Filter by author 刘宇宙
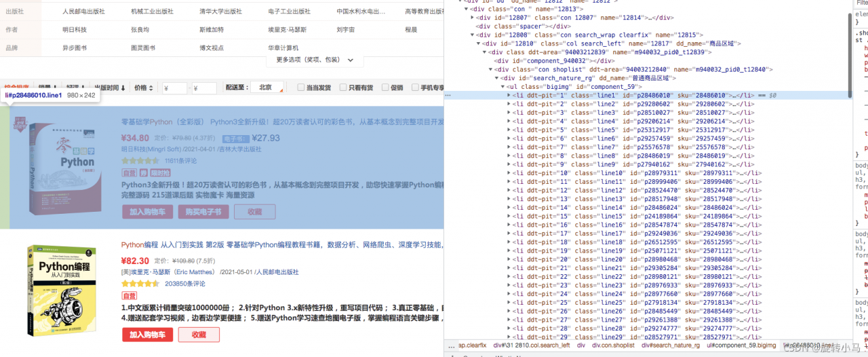The height and width of the screenshot is (357, 868). (x=347, y=30)
